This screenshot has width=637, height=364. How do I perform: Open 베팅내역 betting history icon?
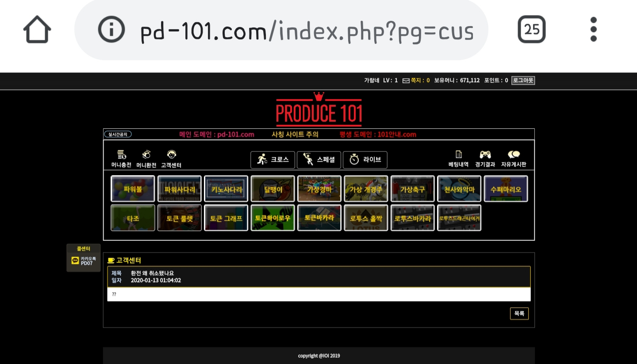[x=459, y=159]
